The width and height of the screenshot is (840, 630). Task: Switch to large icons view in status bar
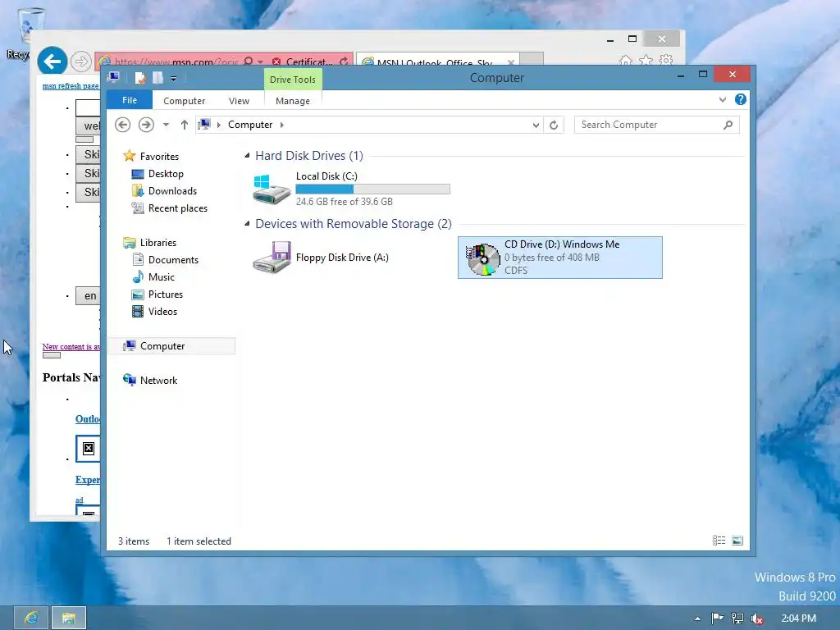pos(737,541)
